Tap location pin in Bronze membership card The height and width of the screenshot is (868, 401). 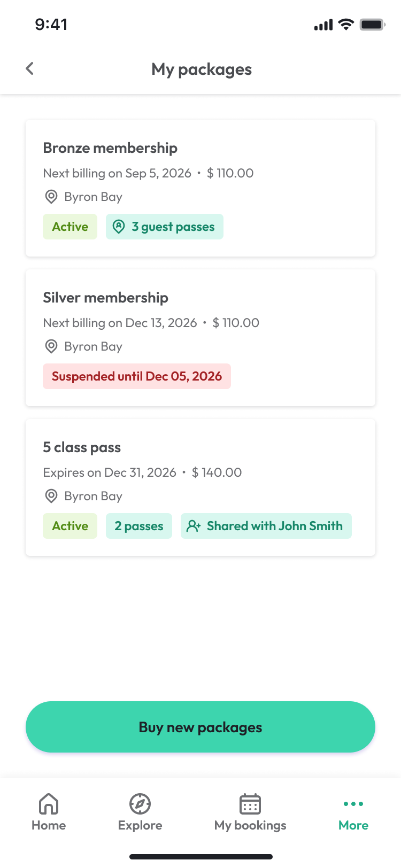51,197
